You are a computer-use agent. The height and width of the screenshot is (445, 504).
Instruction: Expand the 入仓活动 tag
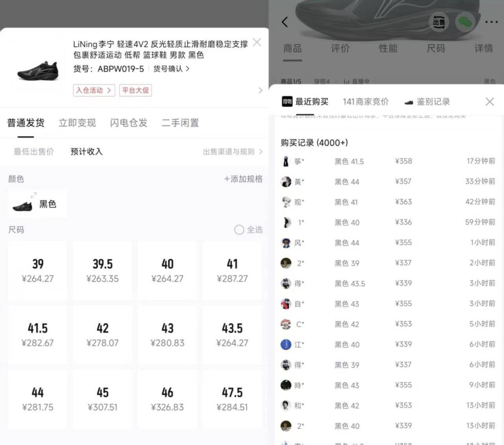[94, 90]
